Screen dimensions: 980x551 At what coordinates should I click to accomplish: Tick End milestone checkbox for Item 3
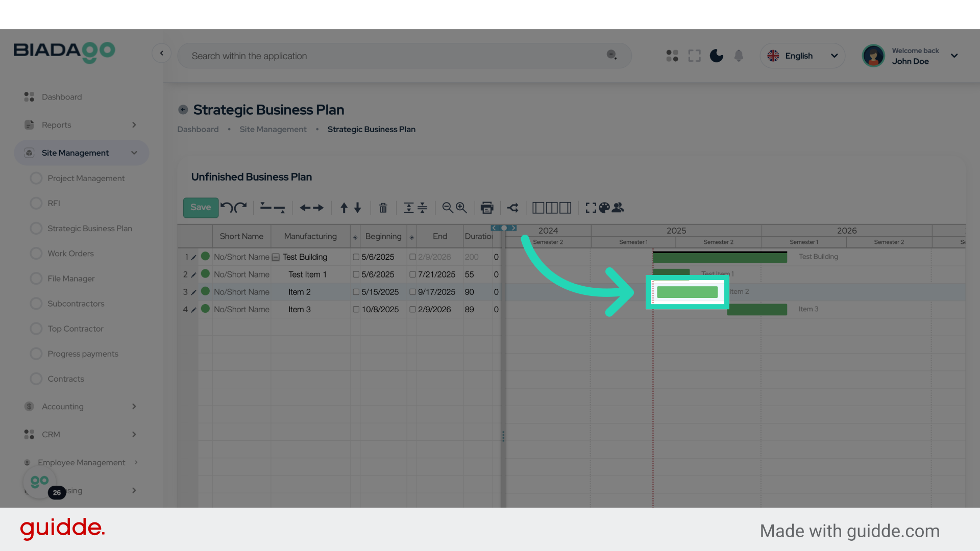coord(412,310)
